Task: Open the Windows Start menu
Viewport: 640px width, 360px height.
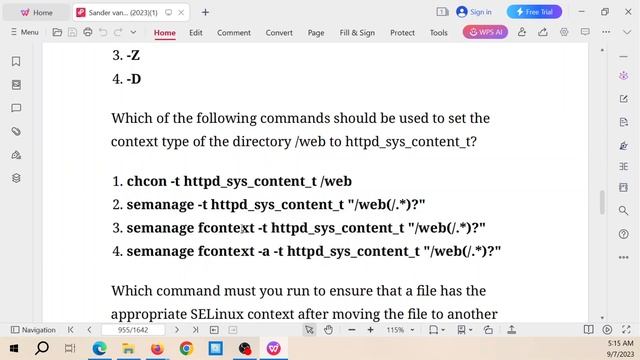Action: pyautogui.click(x=13, y=349)
